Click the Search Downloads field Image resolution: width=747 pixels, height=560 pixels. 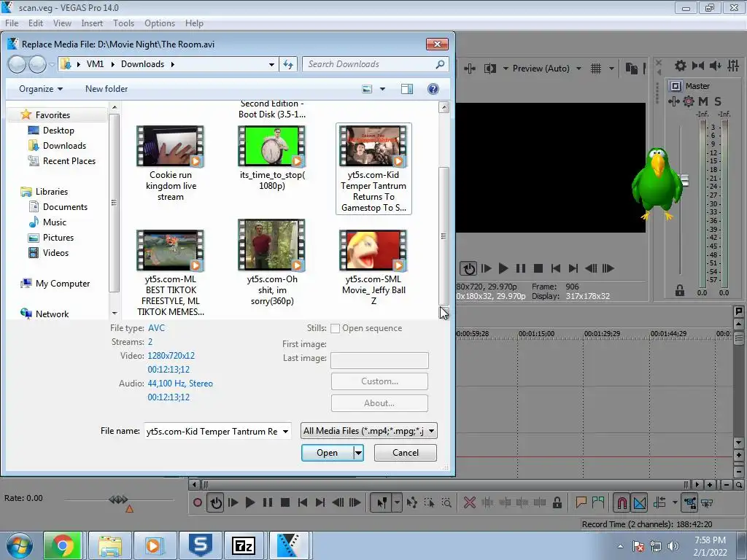coord(375,64)
